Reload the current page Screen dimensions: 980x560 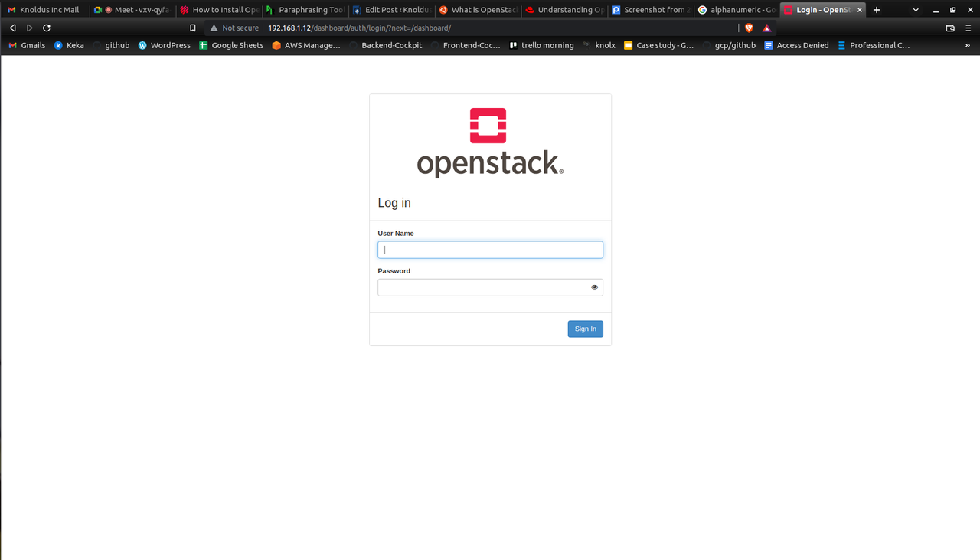[x=46, y=28]
